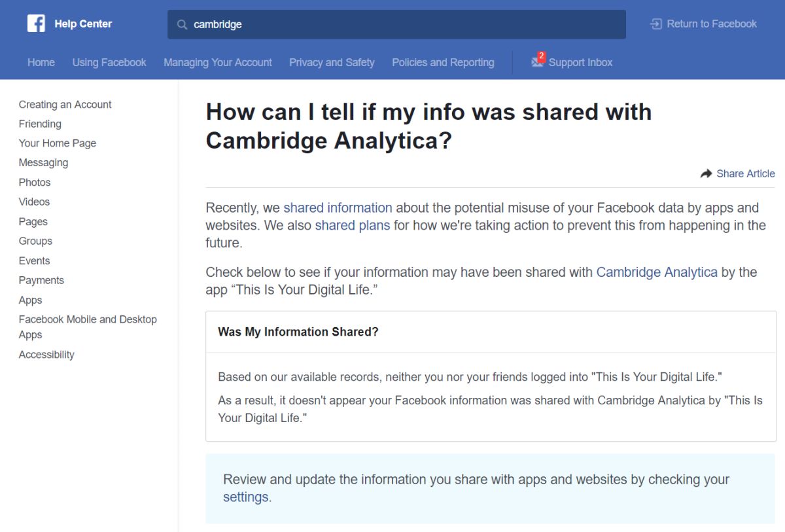Select Pages in the sidebar

33,221
